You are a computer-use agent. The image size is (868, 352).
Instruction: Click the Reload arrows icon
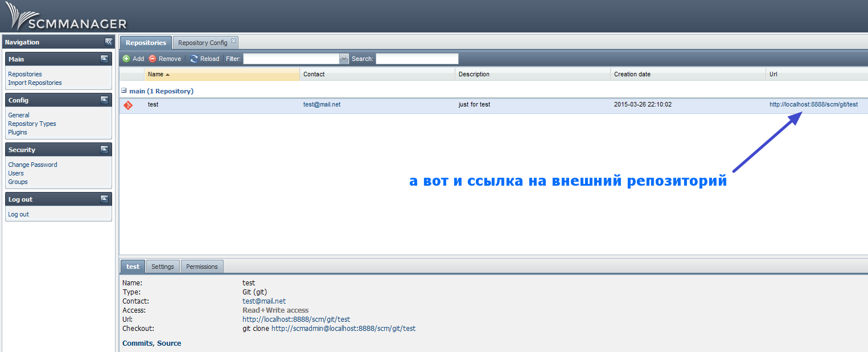(194, 59)
